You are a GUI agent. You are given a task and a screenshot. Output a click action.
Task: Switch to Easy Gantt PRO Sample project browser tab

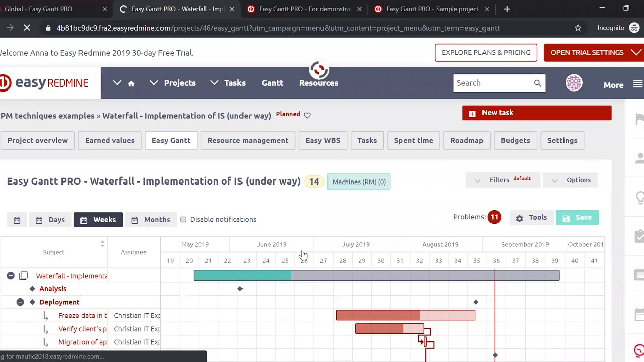point(432,9)
